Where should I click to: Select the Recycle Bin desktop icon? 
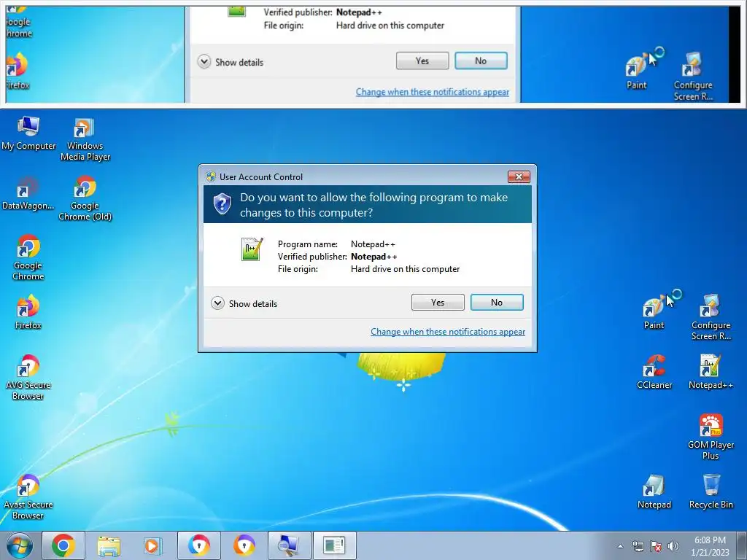711,492
